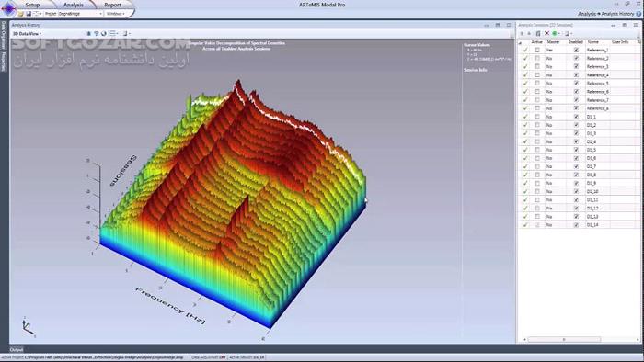644x362 pixels.
Task: Move session up with arrow icon
Action: coord(522,33)
